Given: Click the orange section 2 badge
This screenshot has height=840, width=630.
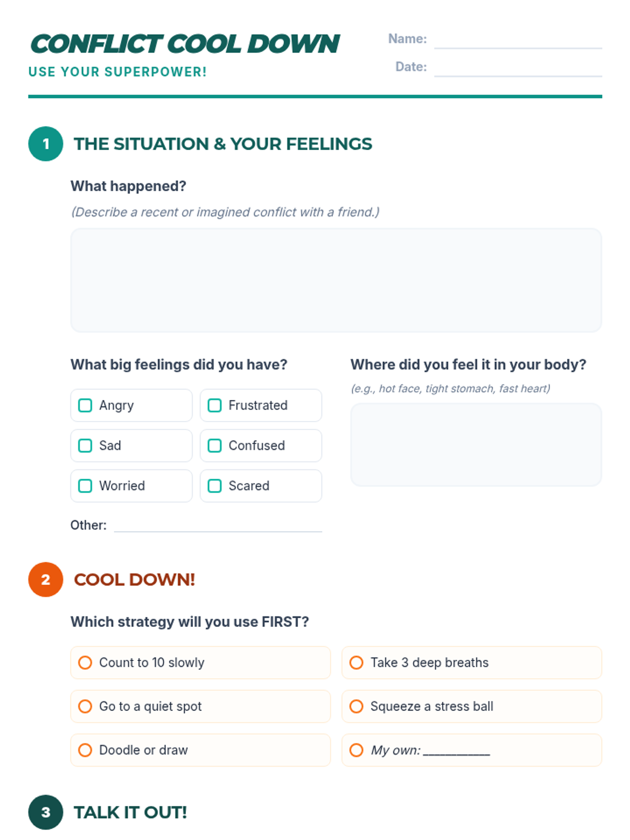Looking at the screenshot, I should 46,580.
